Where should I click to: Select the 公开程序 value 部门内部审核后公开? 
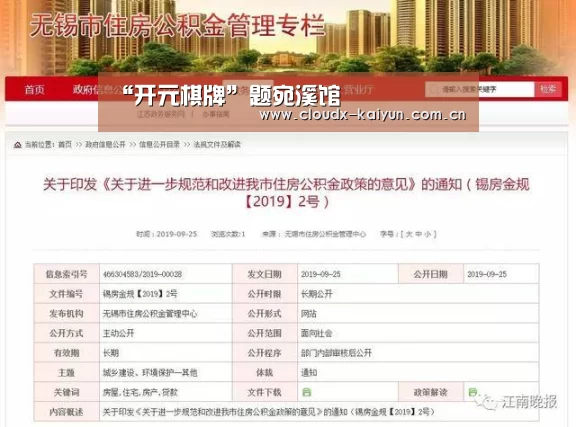(x=336, y=353)
